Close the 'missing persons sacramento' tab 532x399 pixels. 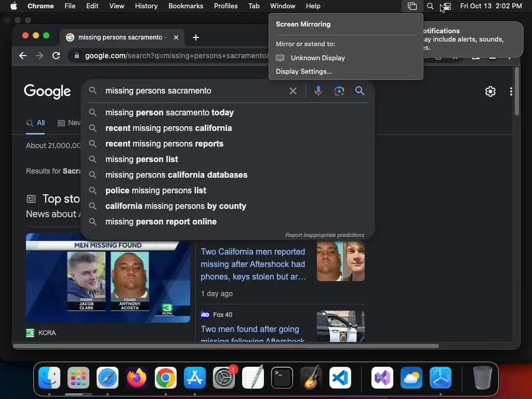176,37
